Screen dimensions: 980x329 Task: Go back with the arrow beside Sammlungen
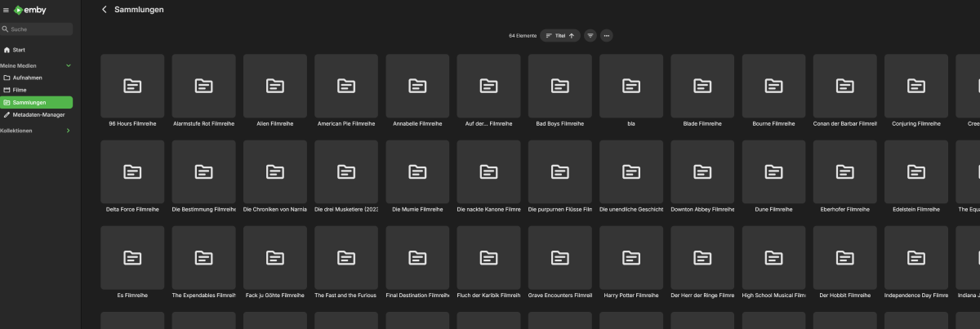(x=105, y=10)
